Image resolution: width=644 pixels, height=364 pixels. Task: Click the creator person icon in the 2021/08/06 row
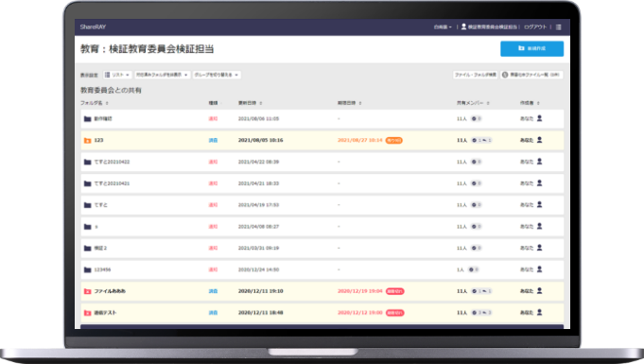(x=540, y=118)
